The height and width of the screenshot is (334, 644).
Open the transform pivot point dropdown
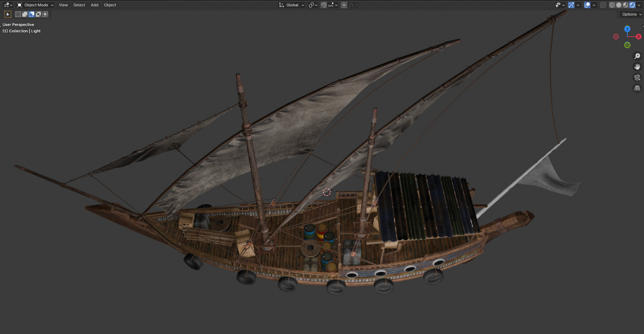[x=313, y=5]
